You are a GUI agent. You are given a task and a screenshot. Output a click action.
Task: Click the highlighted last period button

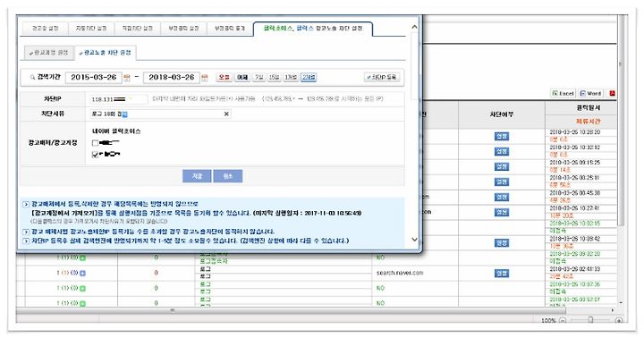309,77
